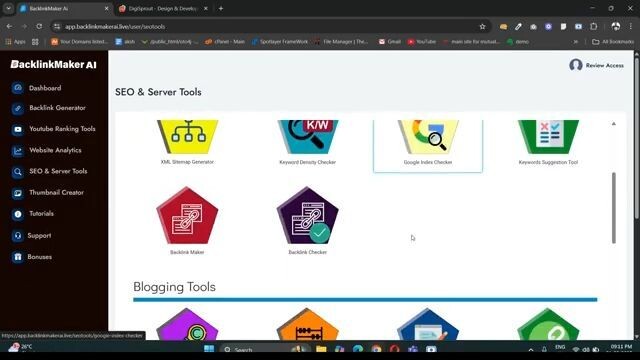Image resolution: width=640 pixels, height=360 pixels.
Task: Show hidden system tray icons
Action: point(531,349)
